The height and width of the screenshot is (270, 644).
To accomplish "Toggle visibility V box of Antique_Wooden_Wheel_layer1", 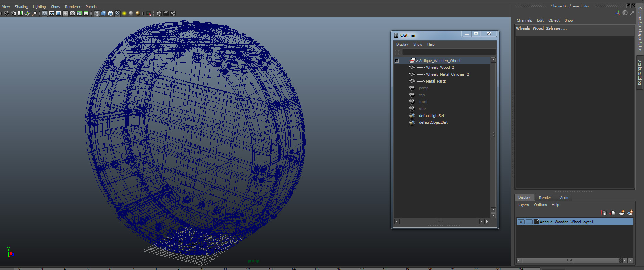I will point(521,222).
